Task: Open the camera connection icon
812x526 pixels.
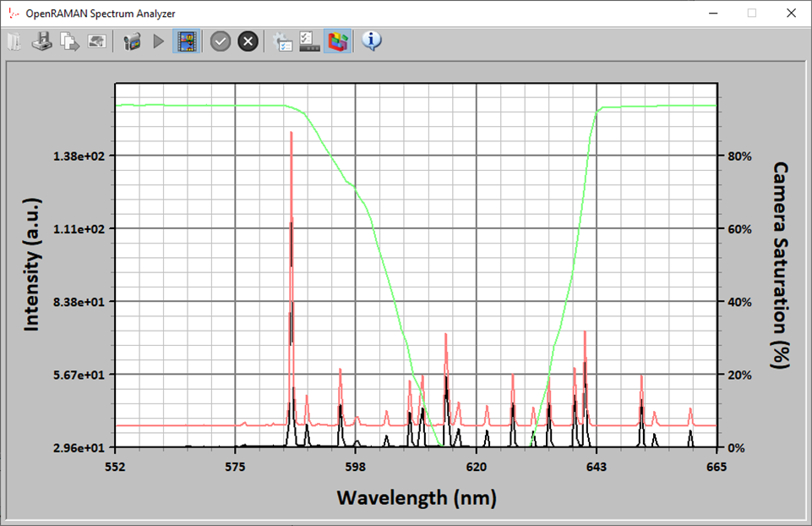Action: coord(131,41)
